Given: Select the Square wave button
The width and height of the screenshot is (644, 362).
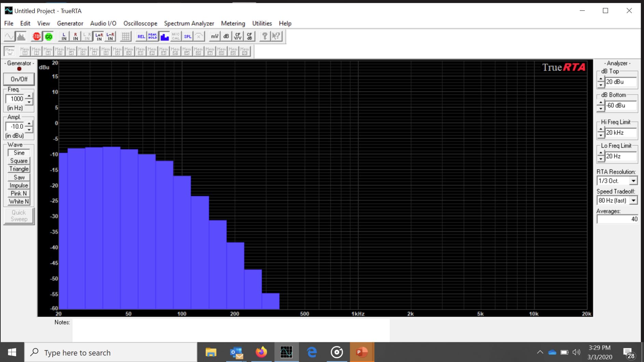Looking at the screenshot, I should pos(19,161).
